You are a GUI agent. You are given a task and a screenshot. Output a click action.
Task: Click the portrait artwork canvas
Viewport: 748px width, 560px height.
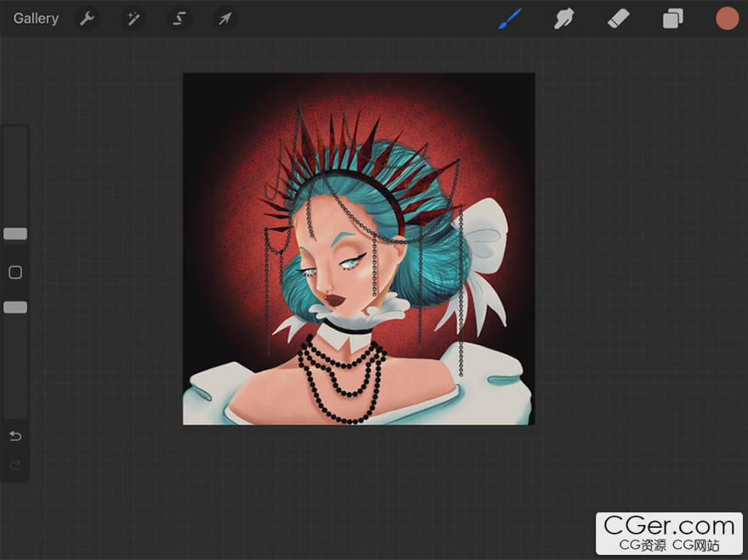[x=359, y=249]
